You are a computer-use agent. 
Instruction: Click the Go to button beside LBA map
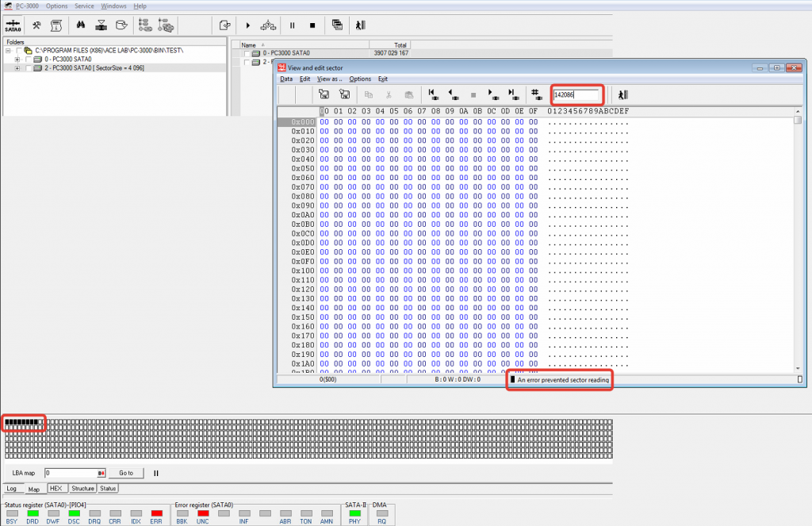pos(126,473)
